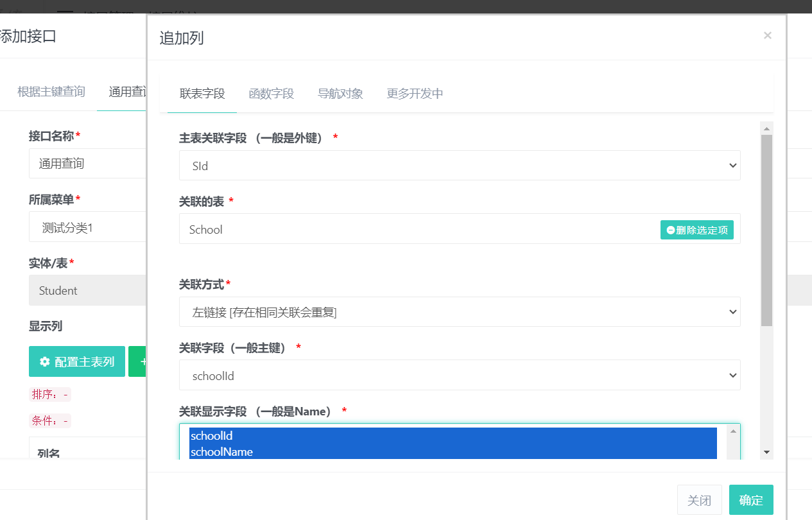
Task: Select the 联表字段 tab
Action: coord(202,93)
